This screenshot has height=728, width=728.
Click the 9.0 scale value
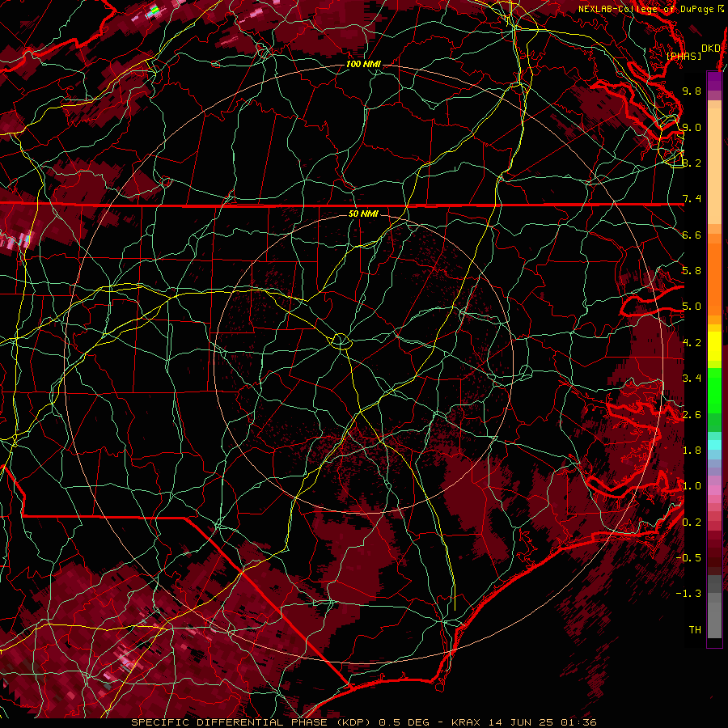click(692, 127)
